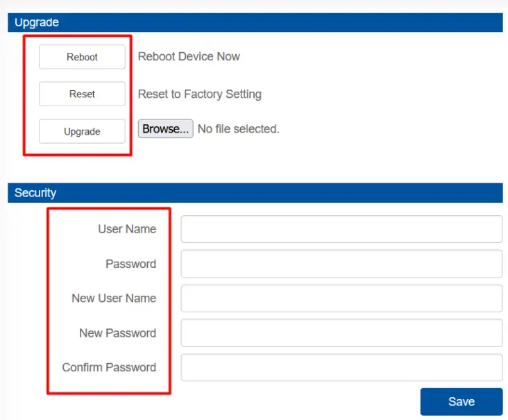Image resolution: width=508 pixels, height=420 pixels.
Task: Click the Security section header
Action: 35,193
